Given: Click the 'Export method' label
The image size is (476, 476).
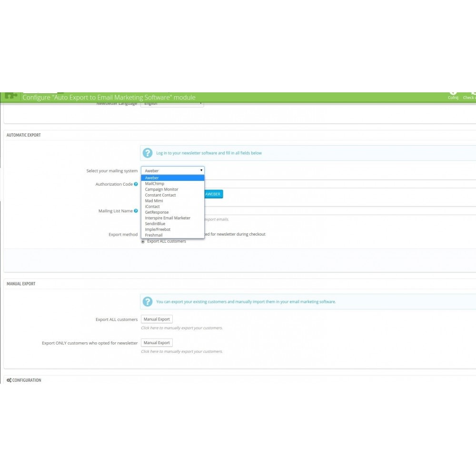Looking at the screenshot, I should tap(123, 234).
